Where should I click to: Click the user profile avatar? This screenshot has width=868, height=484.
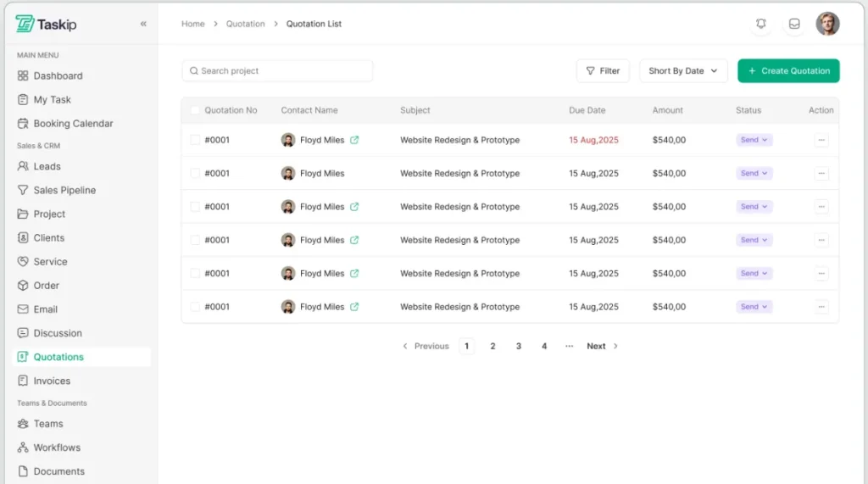827,24
